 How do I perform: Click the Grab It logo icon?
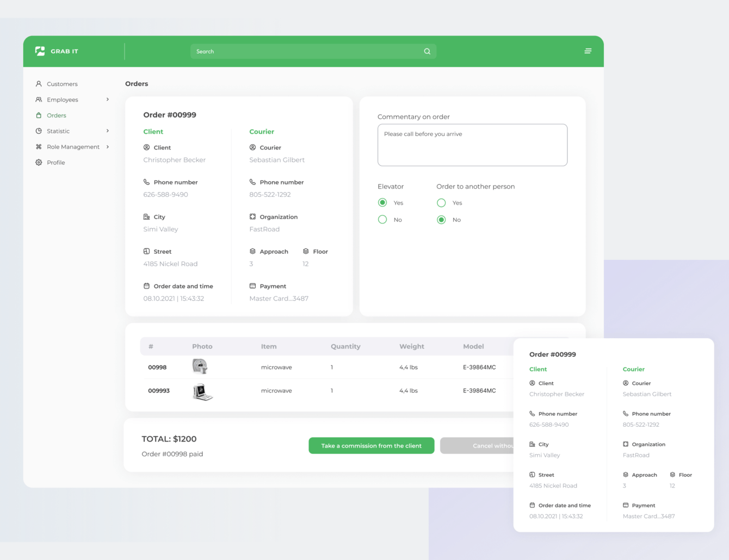tap(40, 51)
